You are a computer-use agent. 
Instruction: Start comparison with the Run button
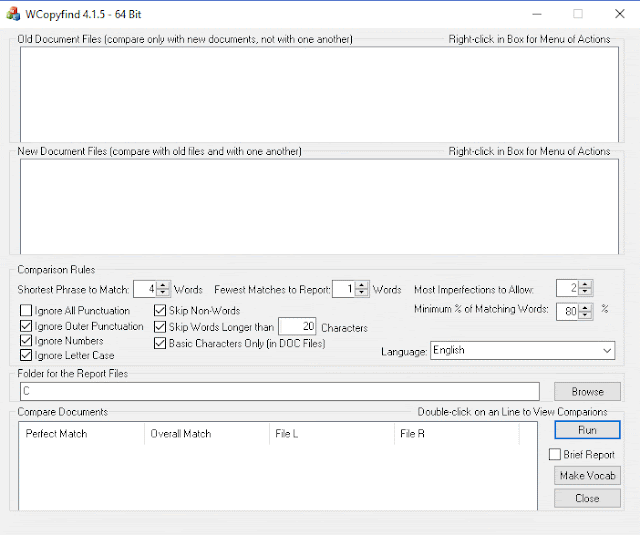point(587,430)
